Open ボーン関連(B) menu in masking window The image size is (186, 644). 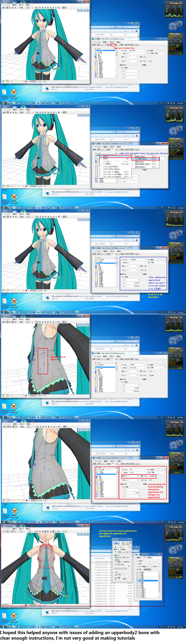(x=148, y=558)
